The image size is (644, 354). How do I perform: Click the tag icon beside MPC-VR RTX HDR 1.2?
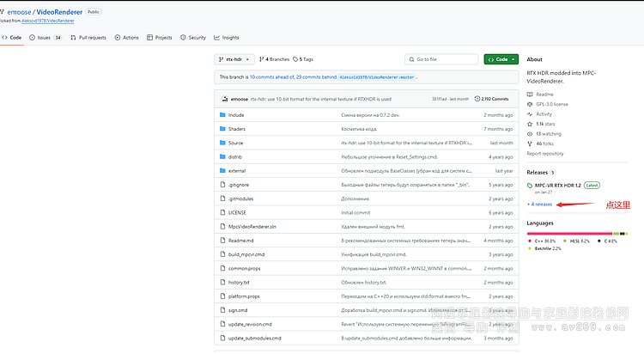530,185
